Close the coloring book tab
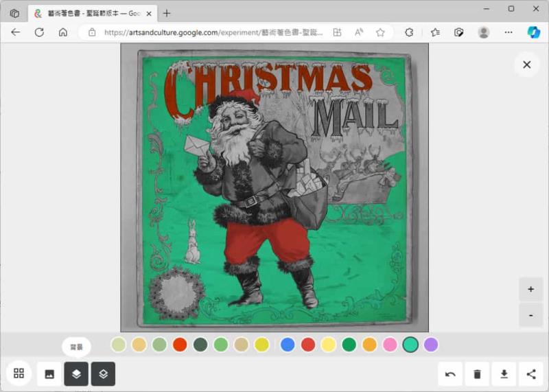549x392 pixels. 149,14
